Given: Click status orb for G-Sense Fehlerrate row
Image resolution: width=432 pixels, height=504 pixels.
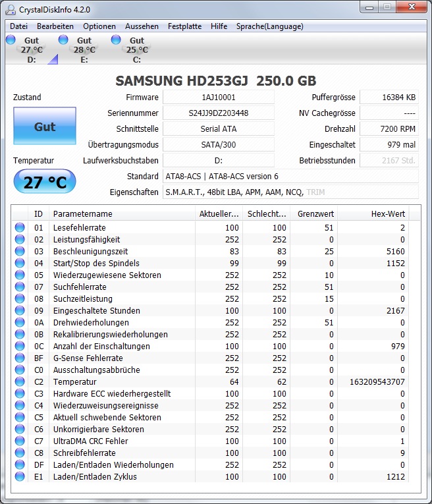Looking at the screenshot, I should 20,358.
